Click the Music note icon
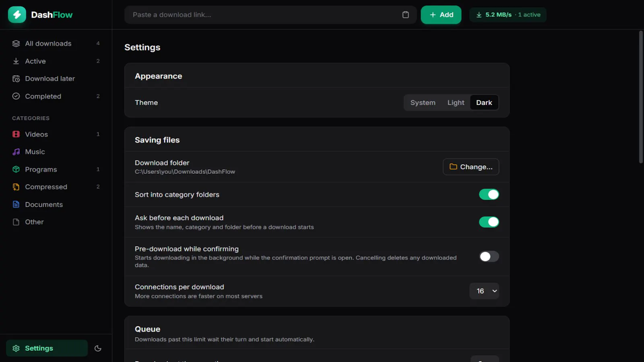 click(x=16, y=152)
